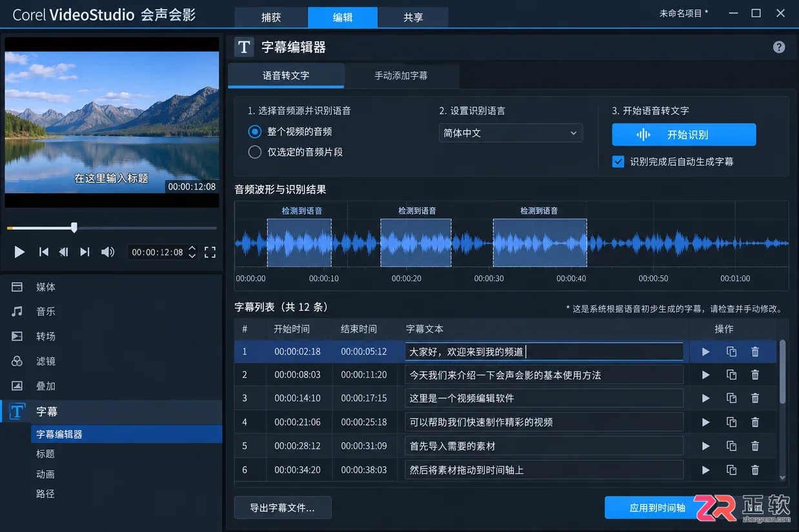Image resolution: width=799 pixels, height=532 pixels.
Task: Click the preview playback scrubber handle
Action: [74, 228]
